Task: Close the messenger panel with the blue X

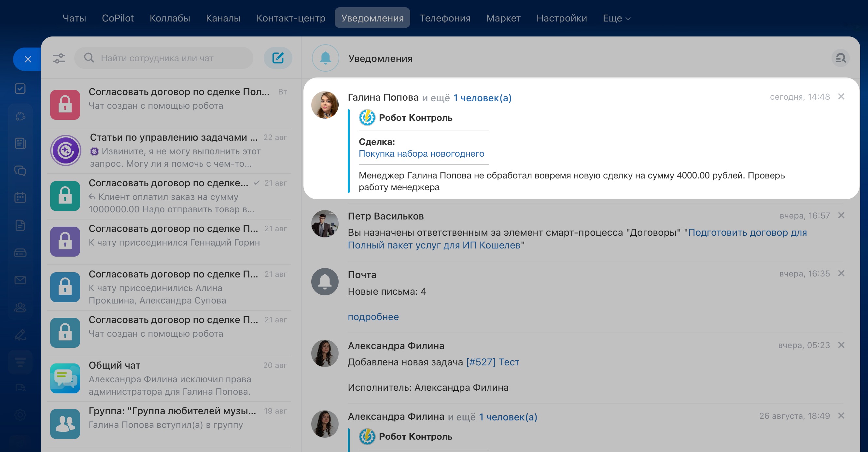Action: [x=28, y=59]
